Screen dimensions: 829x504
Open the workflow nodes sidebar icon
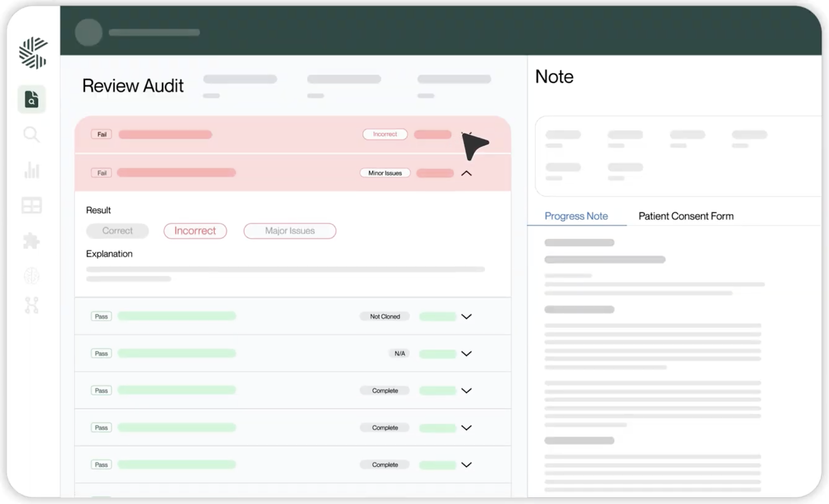32,306
